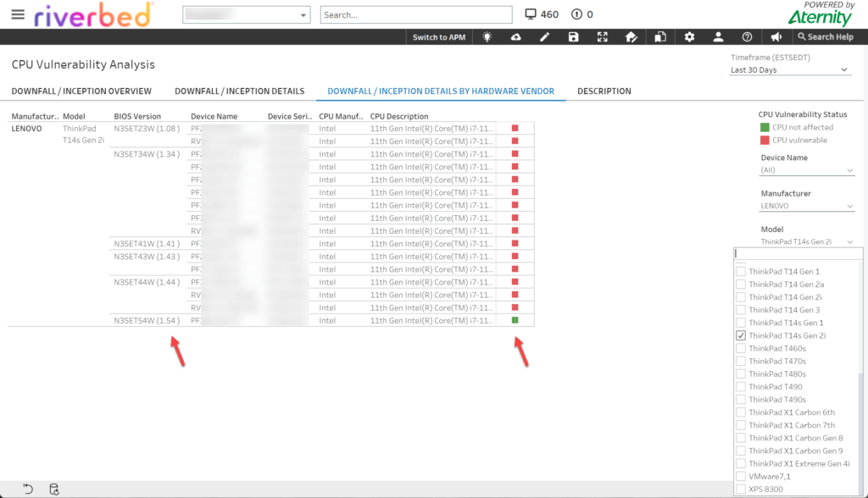Check ThinkPad X1 Extreme Gen 4i checkbox
The image size is (868, 498).
(741, 463)
